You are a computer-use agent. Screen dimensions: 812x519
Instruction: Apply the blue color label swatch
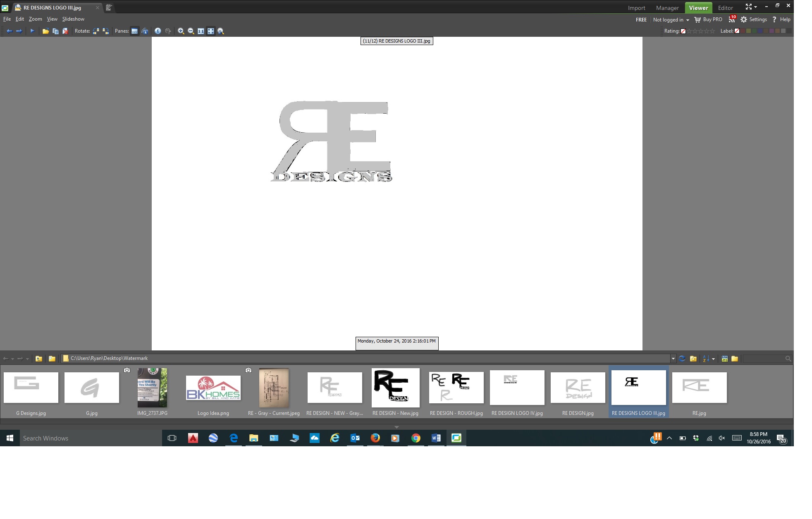point(760,31)
